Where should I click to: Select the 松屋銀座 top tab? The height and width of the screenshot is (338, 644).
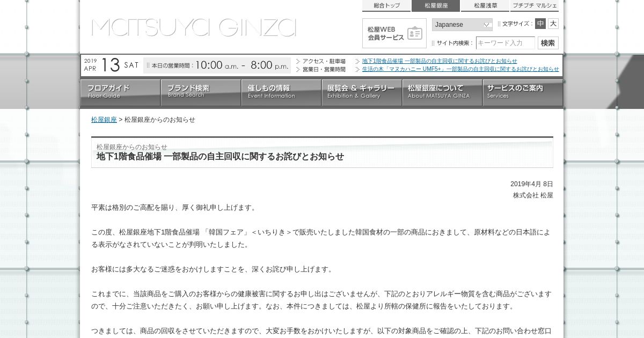pyautogui.click(x=436, y=6)
